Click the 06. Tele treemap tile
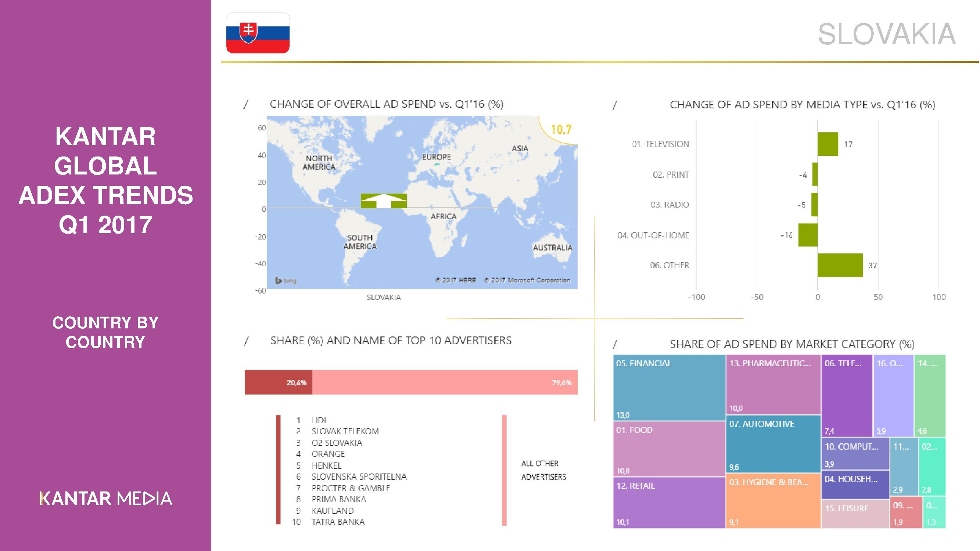The height and width of the screenshot is (551, 980). point(847,396)
